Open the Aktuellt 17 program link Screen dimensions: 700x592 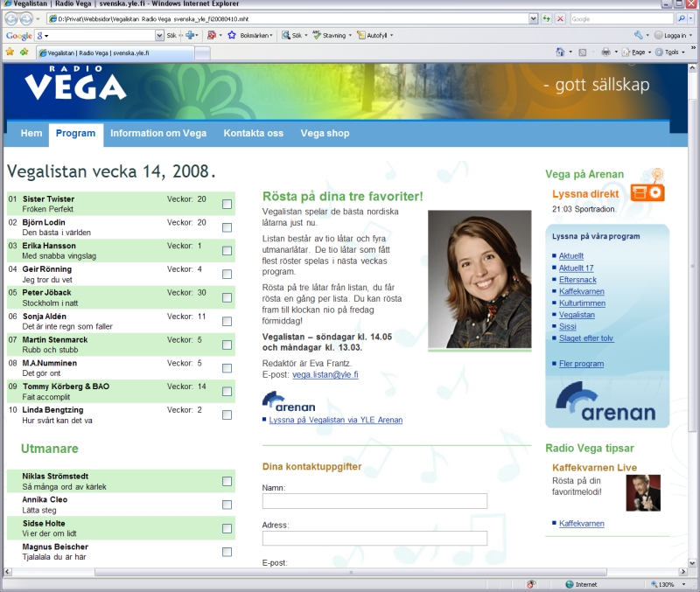click(x=577, y=268)
